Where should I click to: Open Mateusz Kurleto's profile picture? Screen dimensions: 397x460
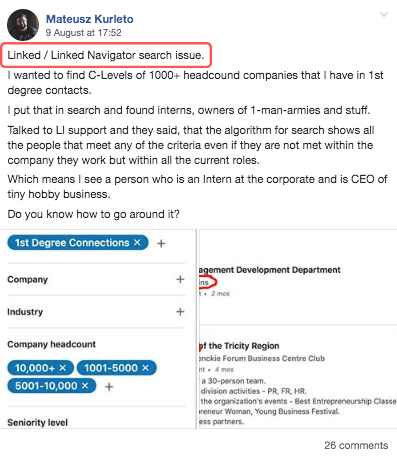(x=23, y=25)
